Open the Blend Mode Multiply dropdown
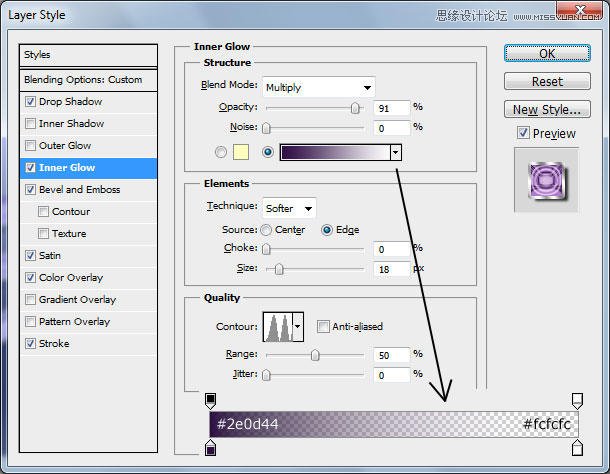 (x=319, y=88)
